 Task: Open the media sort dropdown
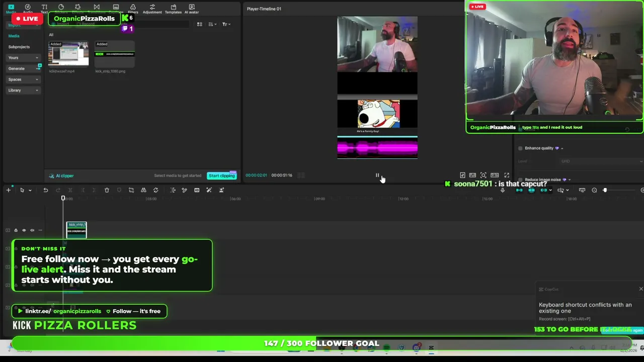(212, 24)
